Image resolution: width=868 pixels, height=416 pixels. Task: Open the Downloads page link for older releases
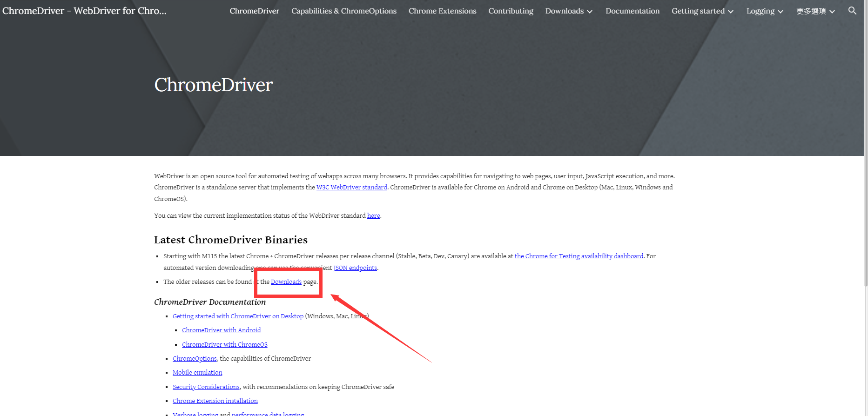(x=286, y=282)
